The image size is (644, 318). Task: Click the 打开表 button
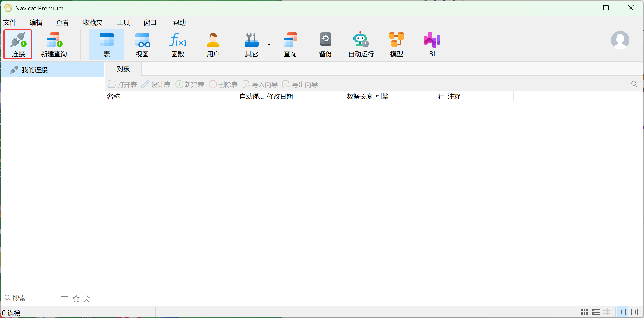(123, 85)
